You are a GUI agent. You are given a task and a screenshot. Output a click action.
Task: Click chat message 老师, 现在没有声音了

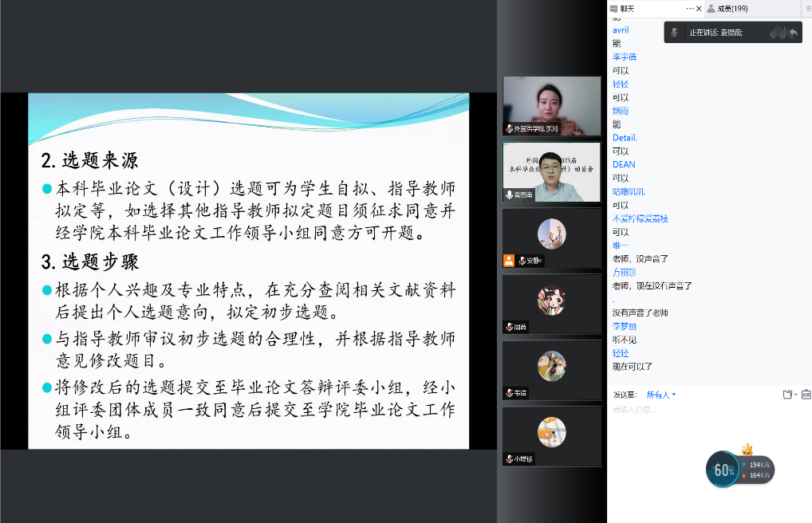click(x=652, y=286)
